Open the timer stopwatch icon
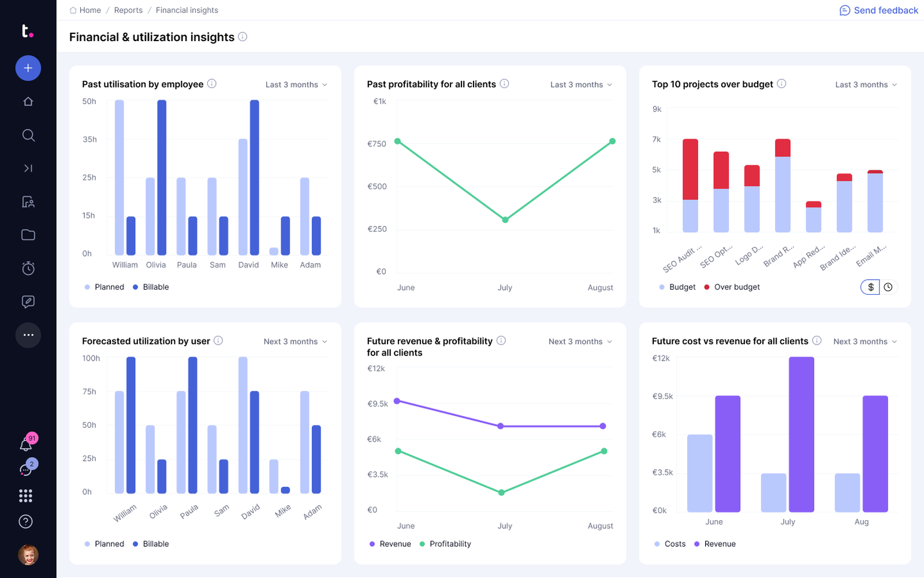The image size is (924, 578). click(28, 268)
